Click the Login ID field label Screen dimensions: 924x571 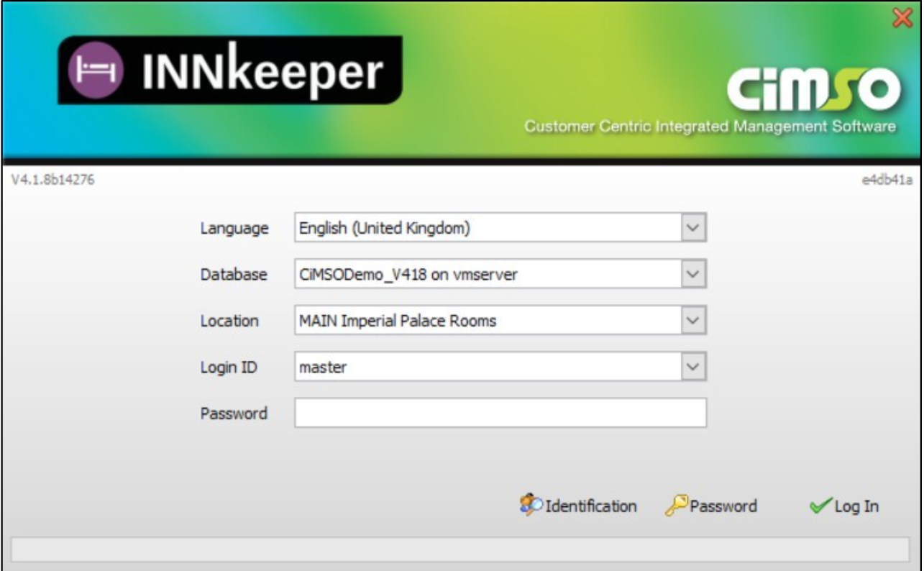point(229,367)
